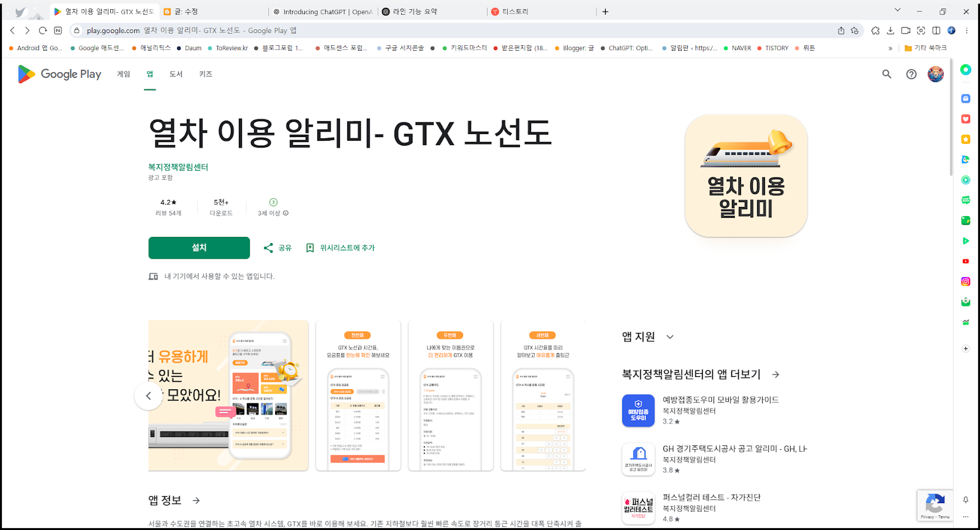Share this page from address bar

[841, 30]
